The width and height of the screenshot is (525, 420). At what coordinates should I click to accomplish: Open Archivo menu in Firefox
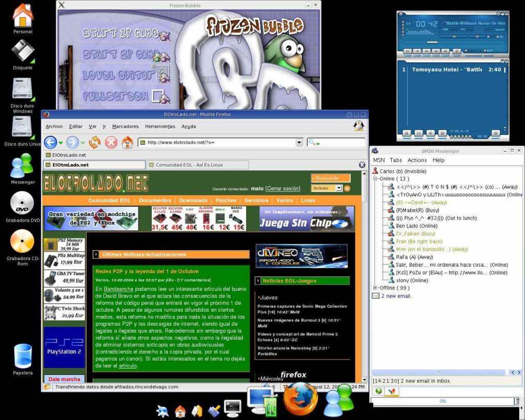[x=54, y=126]
